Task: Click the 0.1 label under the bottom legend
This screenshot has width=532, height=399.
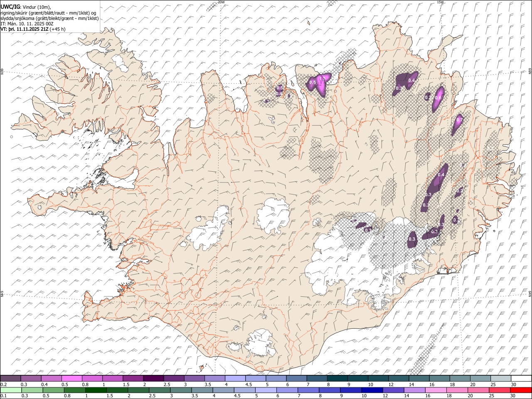Action: pos(3,396)
